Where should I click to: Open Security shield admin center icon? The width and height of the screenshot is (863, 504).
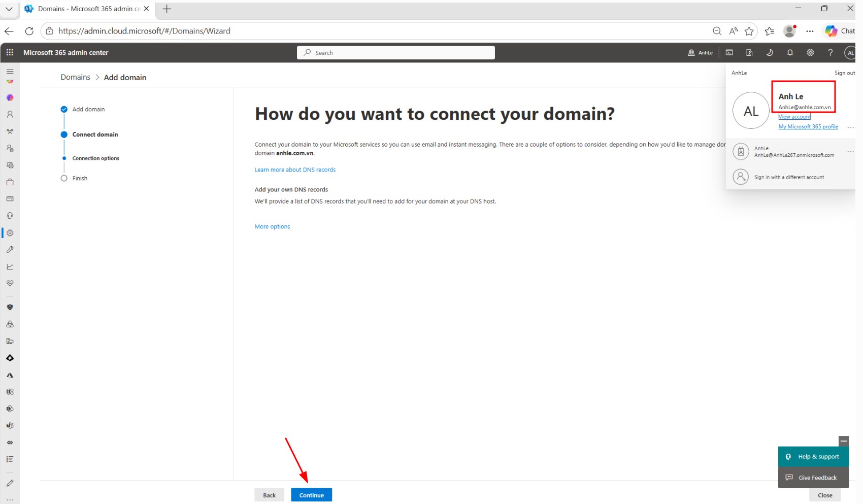click(10, 307)
